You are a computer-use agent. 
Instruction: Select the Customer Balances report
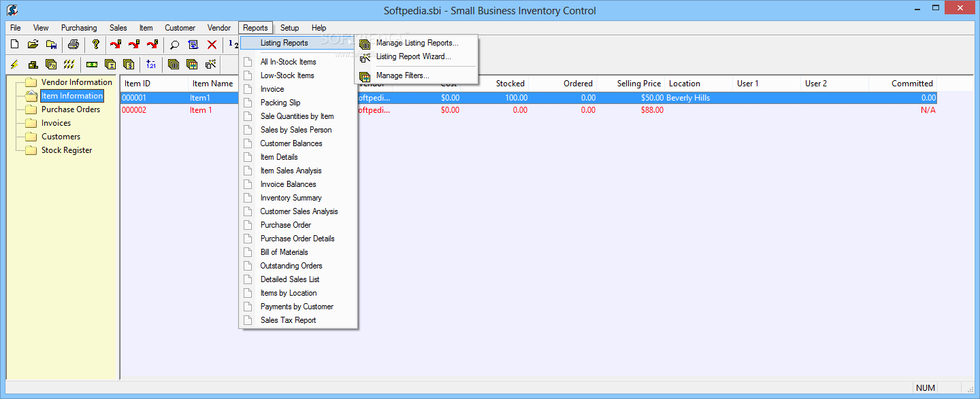pos(298,143)
